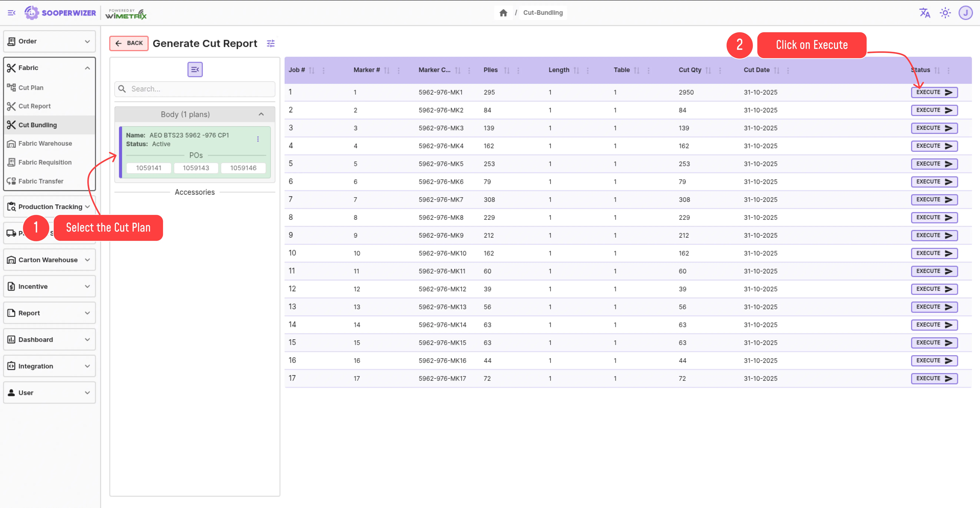Execute job 1 marker 5962-976-MK1
The image size is (980, 508).
(x=934, y=92)
